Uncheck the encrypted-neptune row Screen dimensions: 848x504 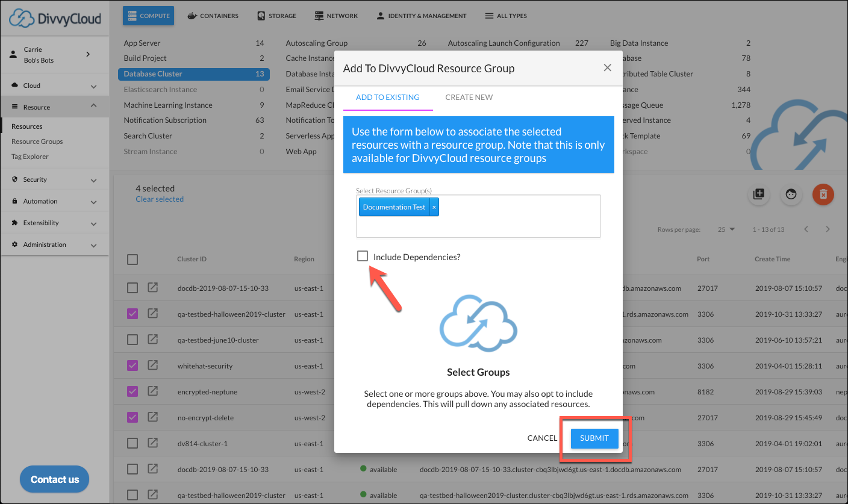132,391
